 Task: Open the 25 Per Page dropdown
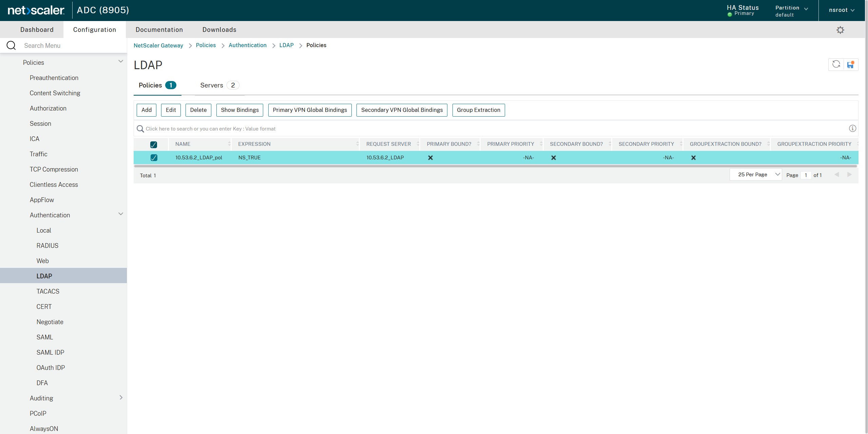(756, 175)
